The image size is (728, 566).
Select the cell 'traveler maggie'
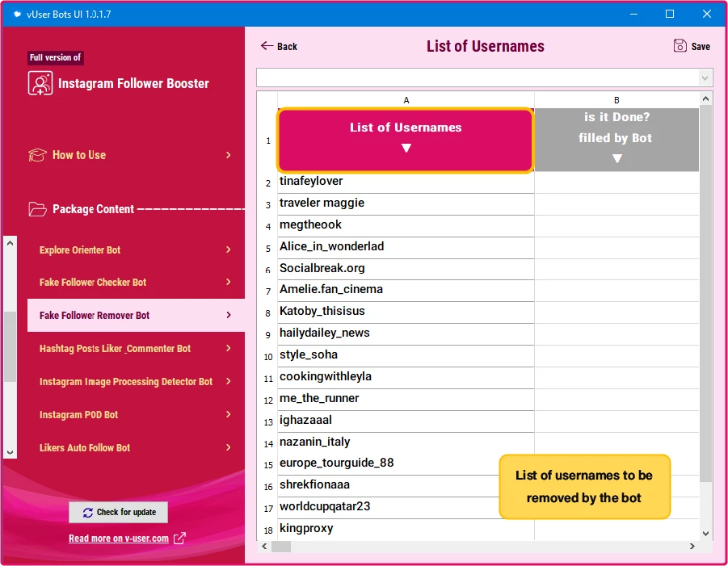[406, 204]
